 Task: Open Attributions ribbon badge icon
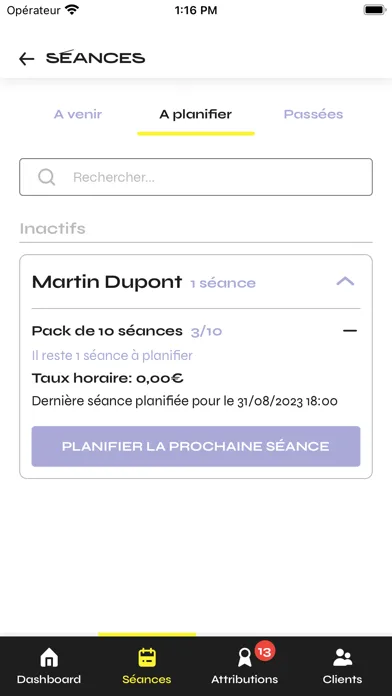244,658
